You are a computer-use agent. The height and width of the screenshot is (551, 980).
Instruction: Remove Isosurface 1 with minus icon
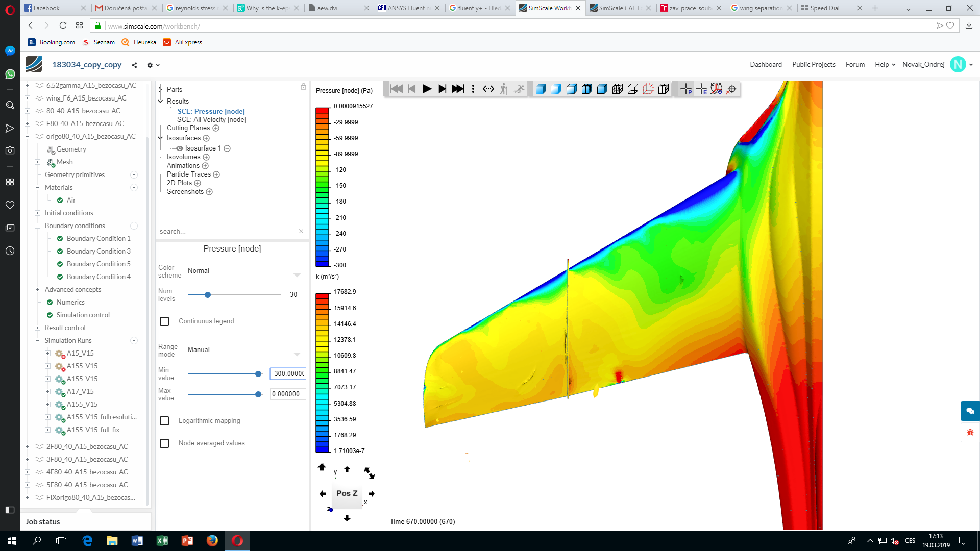pos(227,148)
